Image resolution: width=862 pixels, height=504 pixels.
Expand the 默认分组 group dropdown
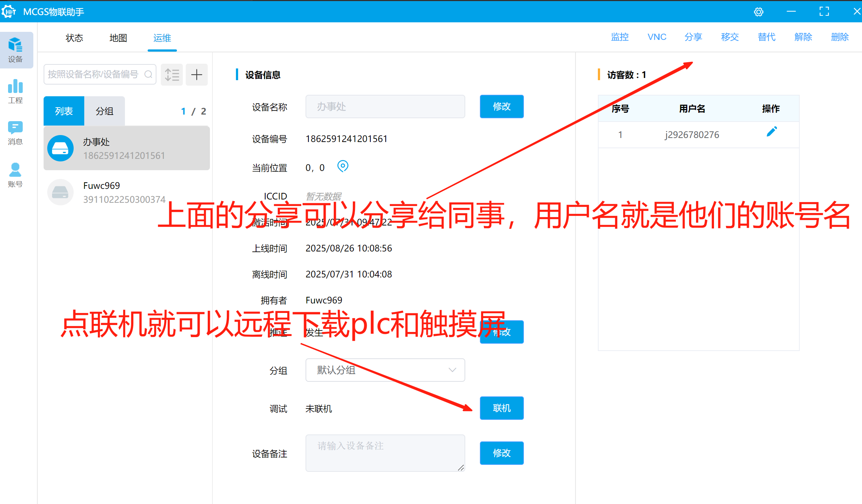[385, 370]
